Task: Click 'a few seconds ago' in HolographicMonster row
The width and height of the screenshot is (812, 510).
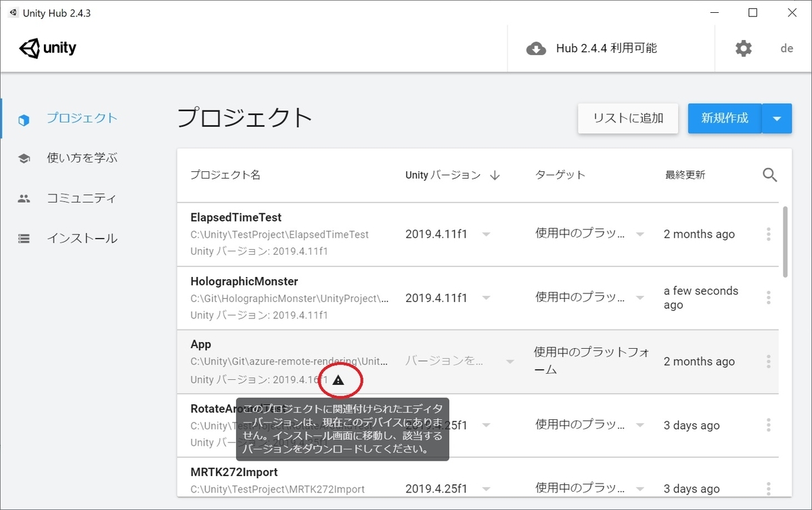Action: [701, 298]
